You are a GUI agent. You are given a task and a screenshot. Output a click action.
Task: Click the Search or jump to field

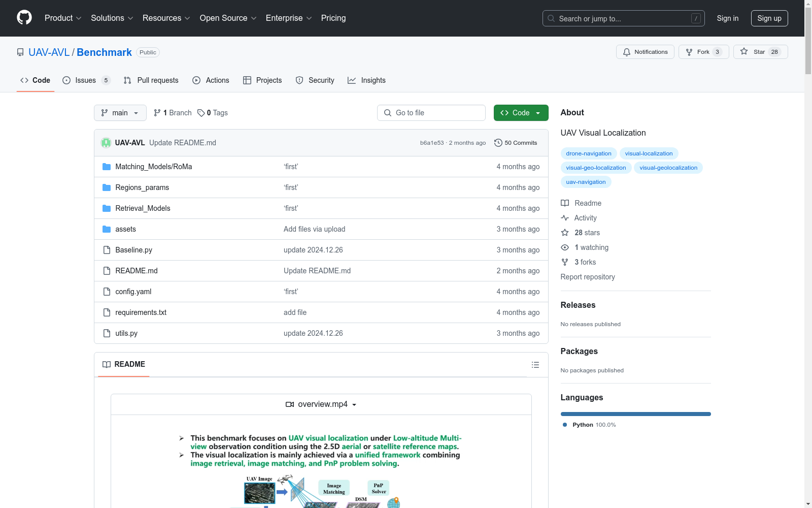[624, 18]
